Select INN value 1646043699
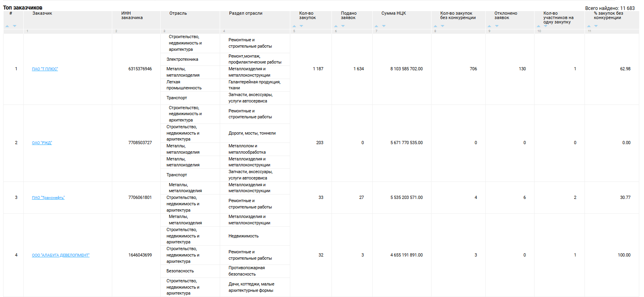This screenshot has width=644, height=297. point(140,255)
